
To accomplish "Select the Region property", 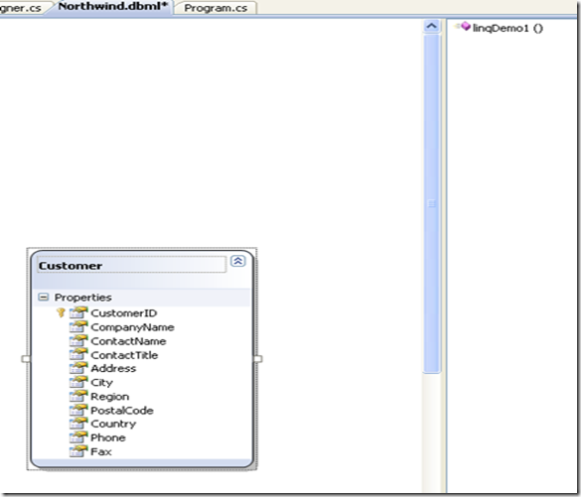I will 110,397.
